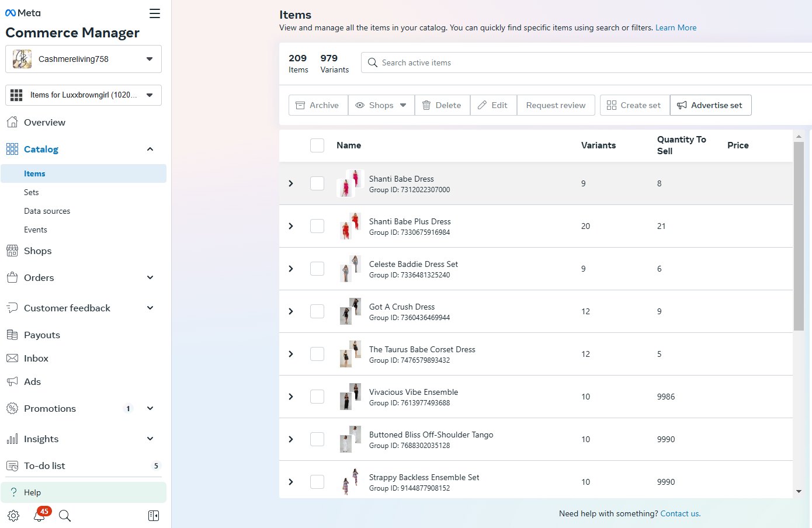812x528 pixels.
Task: Click the Shanti Babe Plus Dress thumbnail
Action: [x=351, y=226]
